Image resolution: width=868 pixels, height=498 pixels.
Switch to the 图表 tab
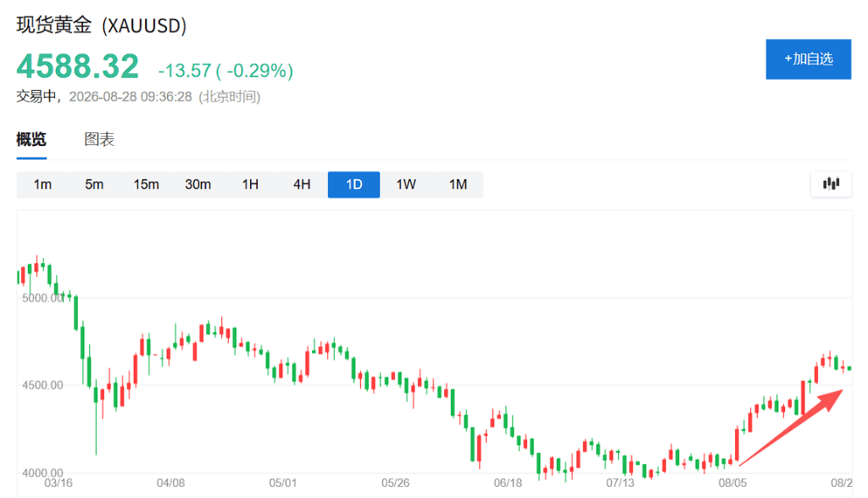(x=99, y=139)
